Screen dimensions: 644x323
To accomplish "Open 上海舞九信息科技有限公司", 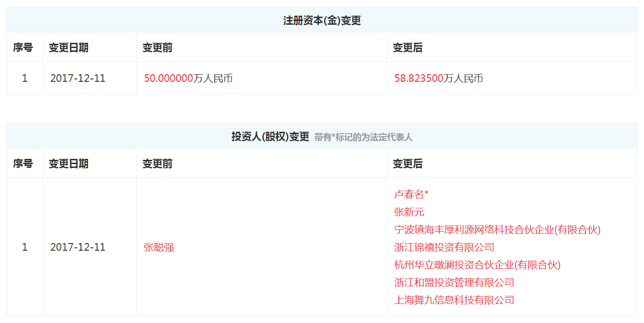I will pos(455,300).
